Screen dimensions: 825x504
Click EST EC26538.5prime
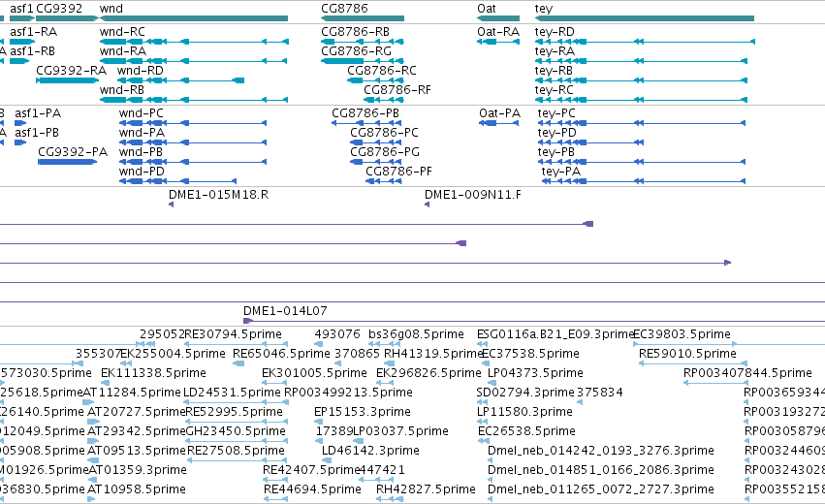pos(526,432)
